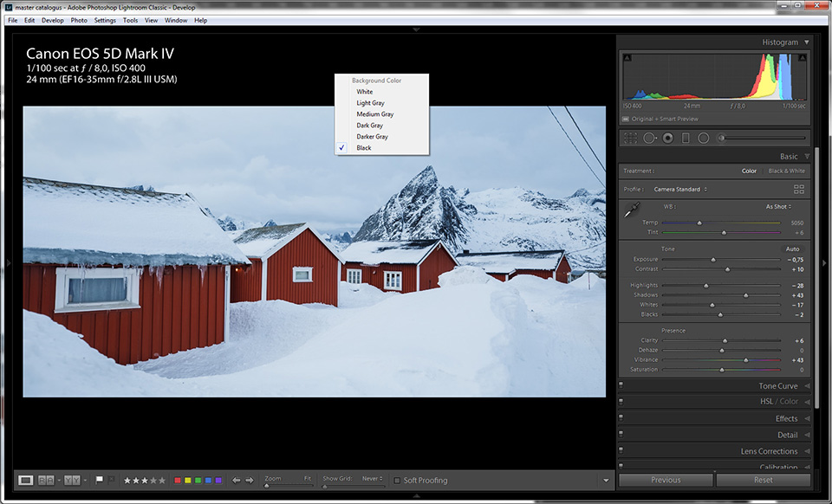Toggle highlight clipping indicator in histogram

tap(803, 58)
